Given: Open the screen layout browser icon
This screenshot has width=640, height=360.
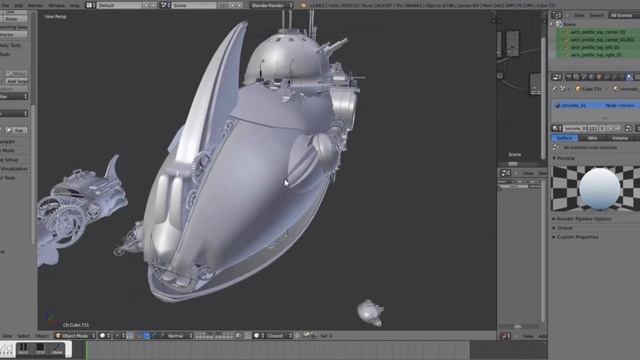Looking at the screenshot, I should (x=91, y=6).
